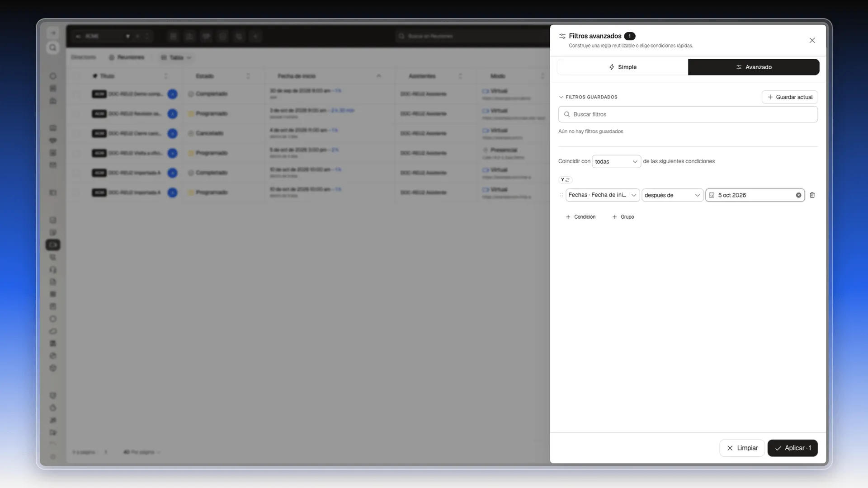This screenshot has height=488, width=868.
Task: Switch to the Simple filter tab
Action: (623, 67)
